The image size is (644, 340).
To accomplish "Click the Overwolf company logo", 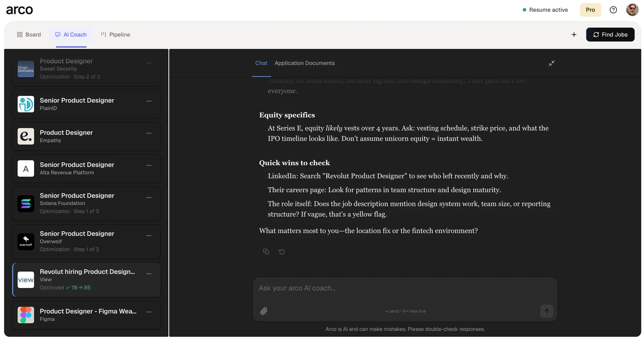I will tap(26, 242).
